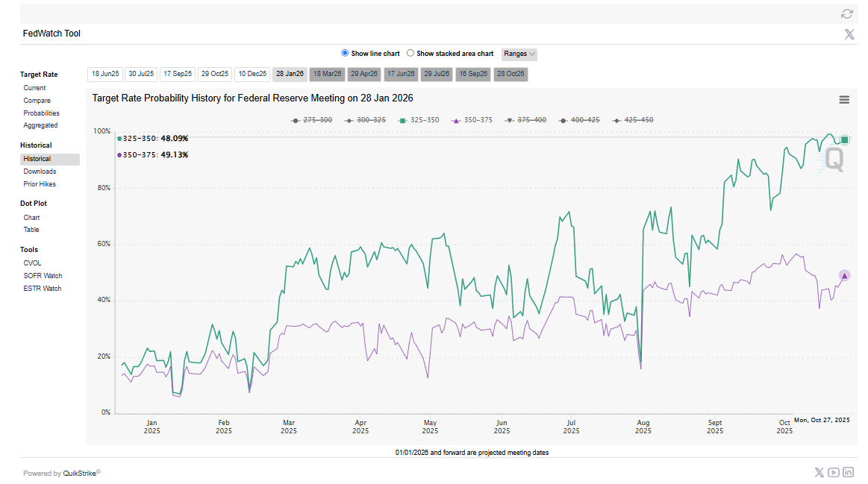Viewport: 868px width, 484px height.
Task: Click the refresh icon at top right
Action: [846, 13]
